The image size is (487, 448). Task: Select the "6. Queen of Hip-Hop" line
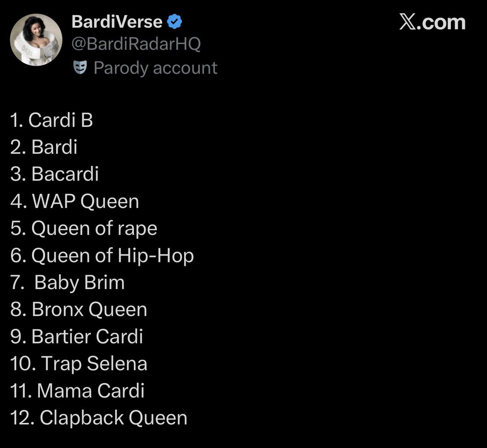102,256
